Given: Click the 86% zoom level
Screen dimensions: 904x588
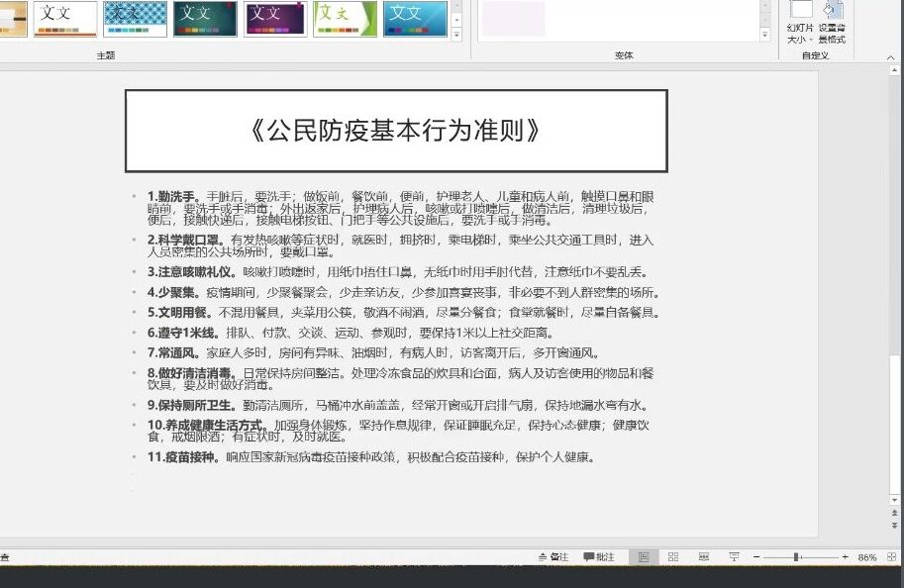Looking at the screenshot, I should (x=867, y=557).
